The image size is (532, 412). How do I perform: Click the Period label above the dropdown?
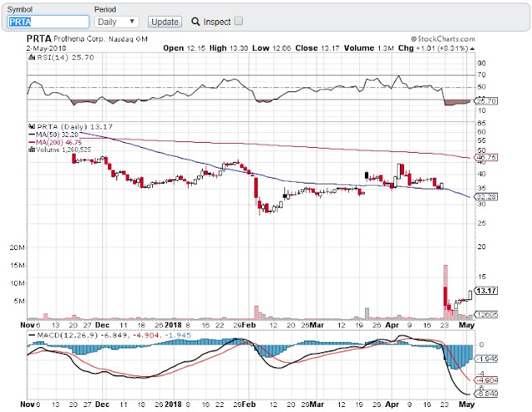tap(105, 9)
